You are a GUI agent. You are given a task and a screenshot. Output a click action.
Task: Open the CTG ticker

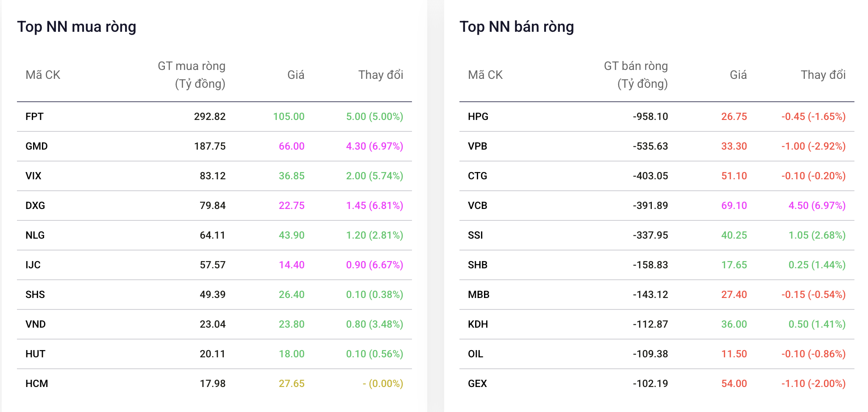coord(478,176)
